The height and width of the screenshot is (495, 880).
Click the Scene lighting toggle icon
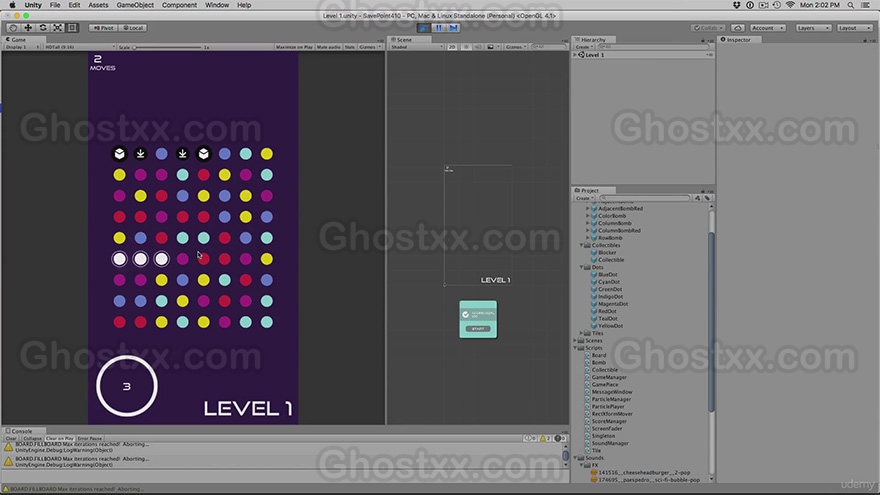[x=466, y=47]
